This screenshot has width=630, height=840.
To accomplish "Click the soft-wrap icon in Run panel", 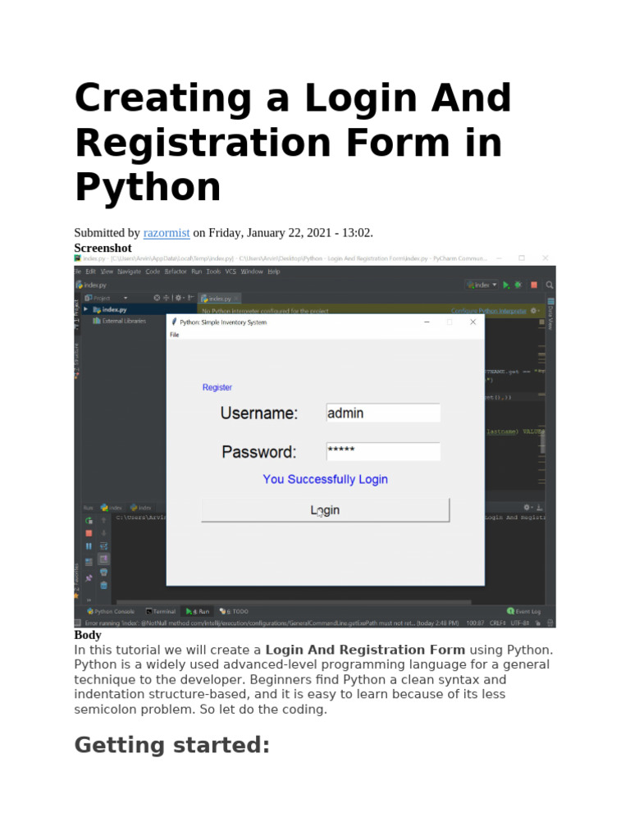I will click(x=104, y=546).
